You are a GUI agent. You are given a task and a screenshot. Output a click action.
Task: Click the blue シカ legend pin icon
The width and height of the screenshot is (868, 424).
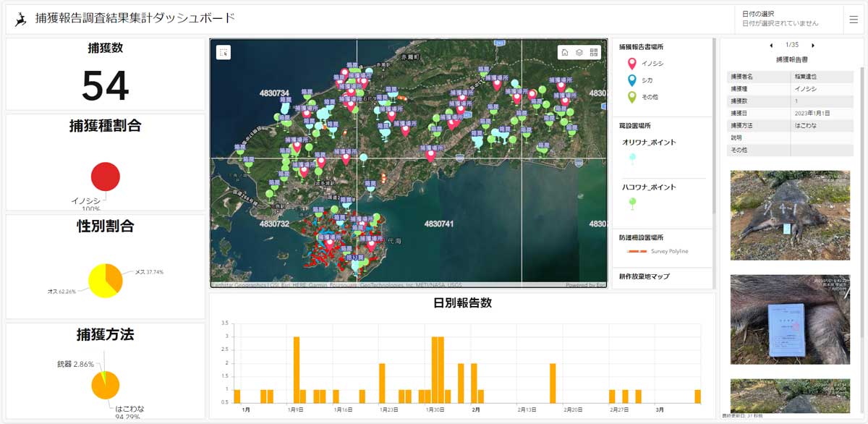click(631, 80)
